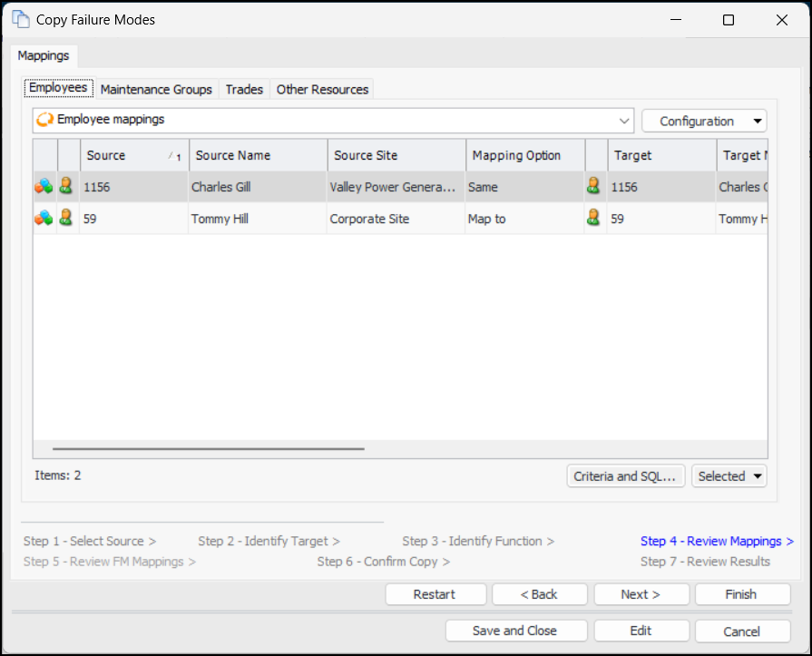Select the Other Resources tab

pyautogui.click(x=322, y=89)
